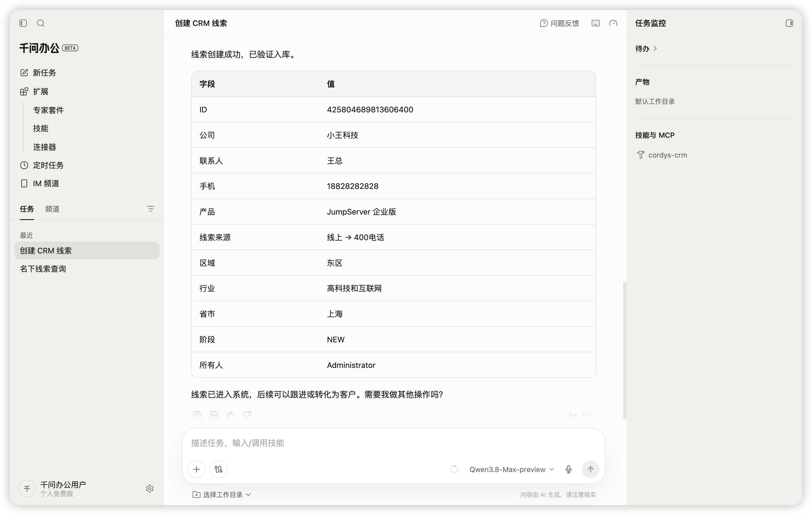Click the 东区 region cell
The width and height of the screenshot is (812, 515).
[334, 263]
